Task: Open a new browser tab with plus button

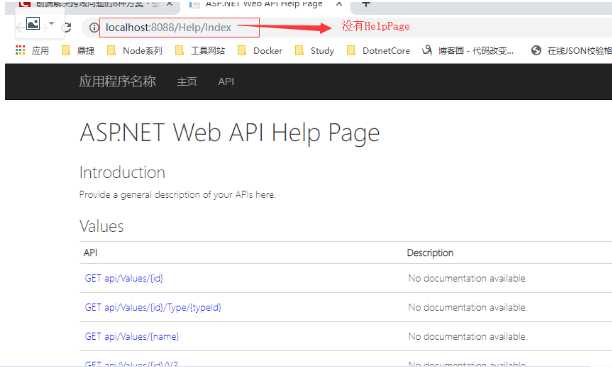Action: click(366, 4)
